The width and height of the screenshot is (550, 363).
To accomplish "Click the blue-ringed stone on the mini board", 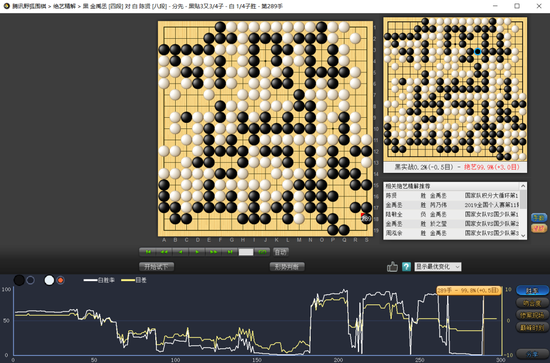I will click(477, 52).
